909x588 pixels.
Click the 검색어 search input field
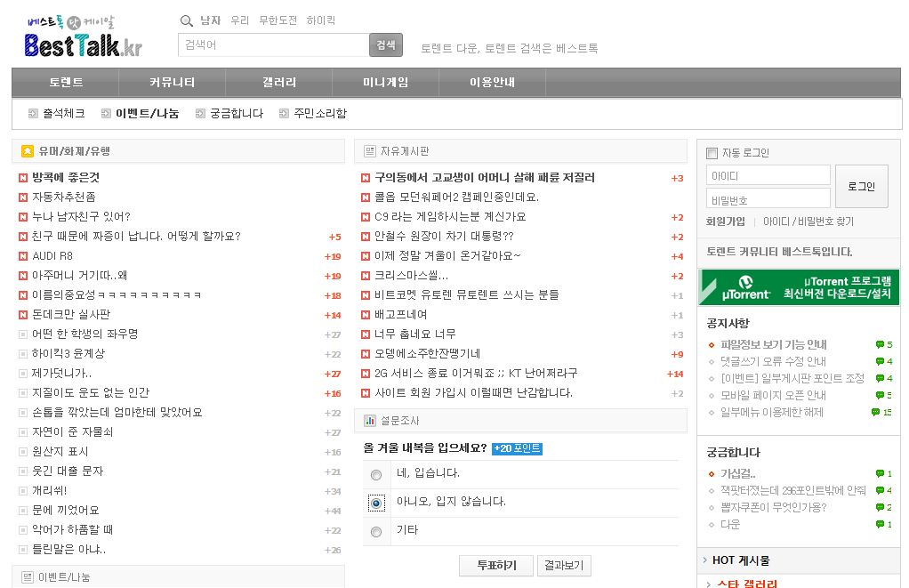pyautogui.click(x=274, y=44)
